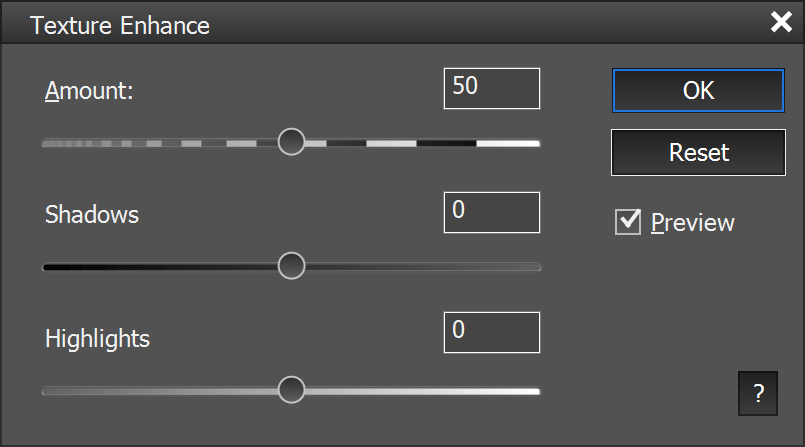Click the Shadows label text

coord(92,214)
